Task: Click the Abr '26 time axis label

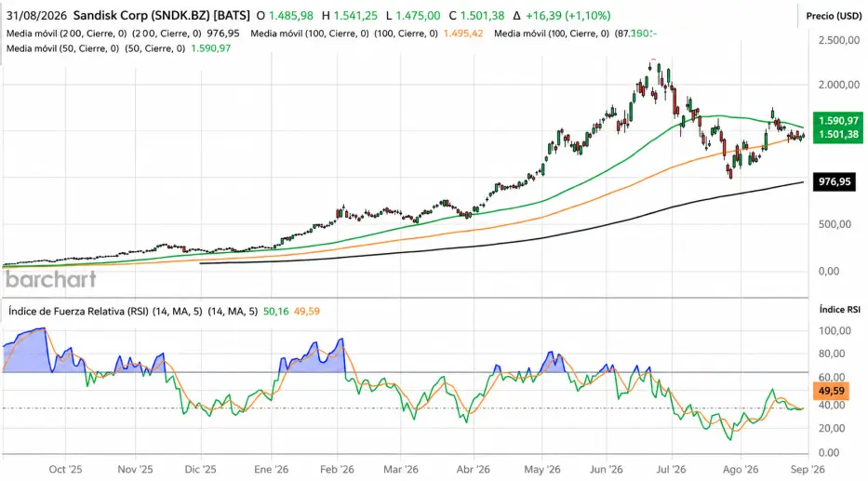Action: click(x=474, y=470)
